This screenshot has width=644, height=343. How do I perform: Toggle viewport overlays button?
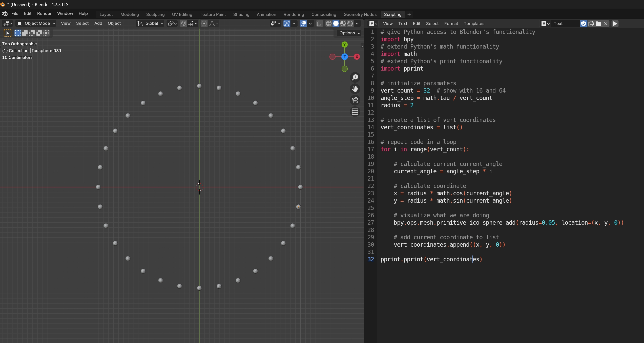303,24
